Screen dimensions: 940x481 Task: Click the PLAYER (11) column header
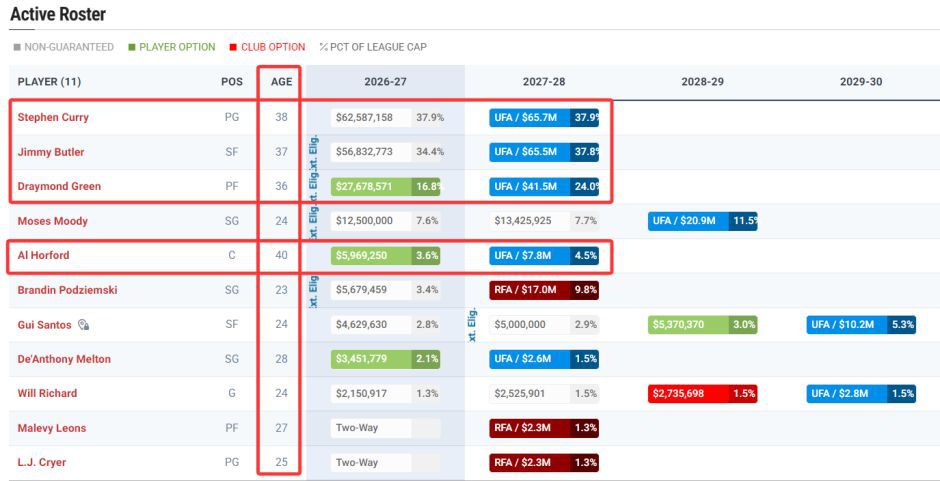tap(49, 82)
